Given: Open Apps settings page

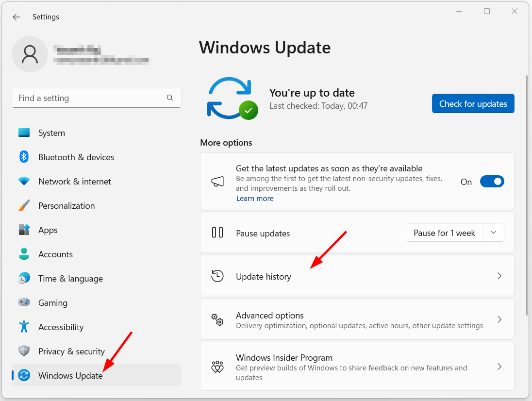Looking at the screenshot, I should click(97, 230).
